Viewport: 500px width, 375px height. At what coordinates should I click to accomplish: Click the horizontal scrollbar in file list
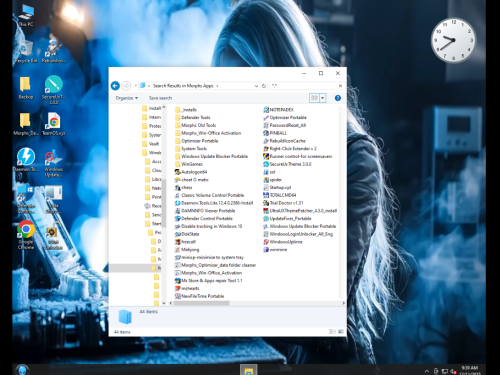click(201, 303)
